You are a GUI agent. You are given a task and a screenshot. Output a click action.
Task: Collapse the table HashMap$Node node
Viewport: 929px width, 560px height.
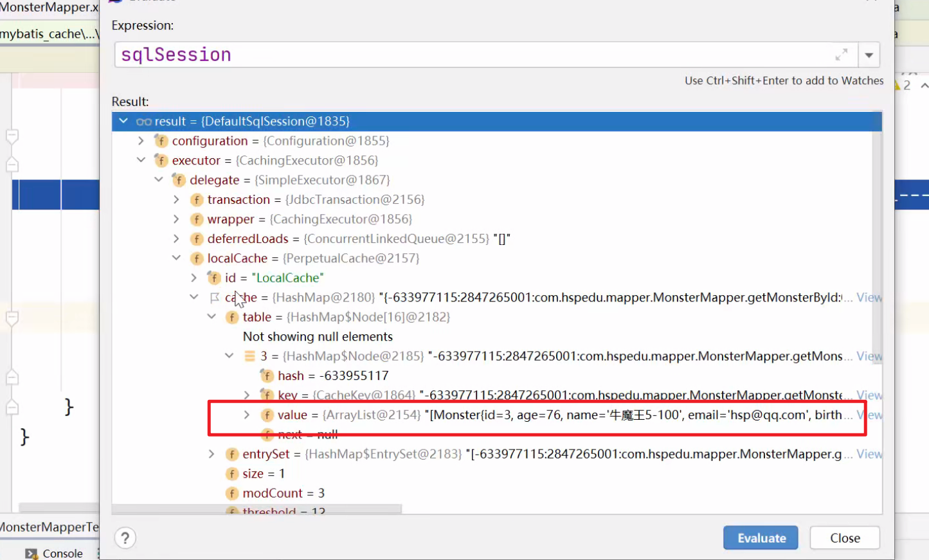(x=212, y=317)
